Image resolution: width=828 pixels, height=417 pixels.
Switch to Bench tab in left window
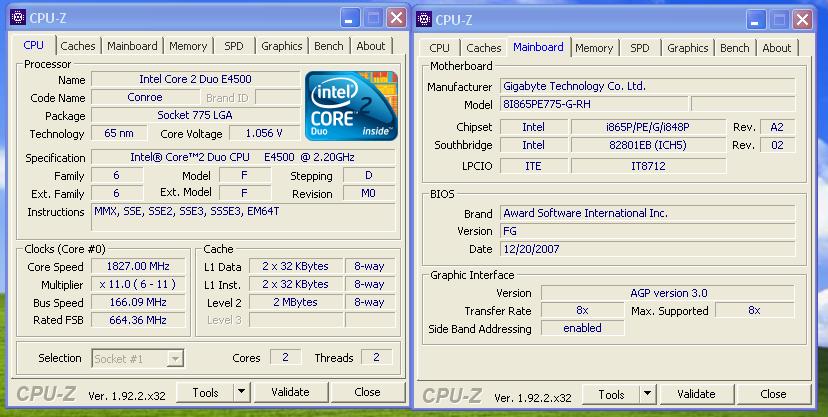[328, 46]
